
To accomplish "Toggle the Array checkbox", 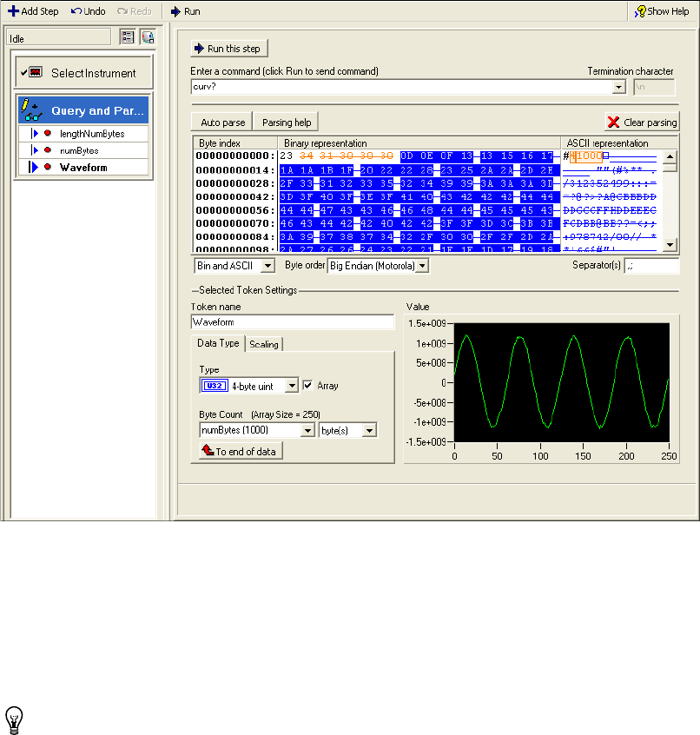I will pos(307,386).
